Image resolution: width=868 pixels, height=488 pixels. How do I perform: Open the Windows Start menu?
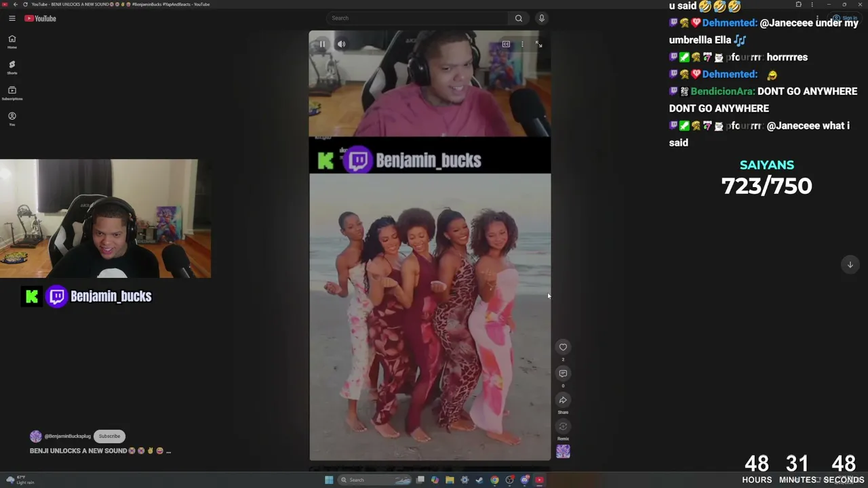pos(329,480)
